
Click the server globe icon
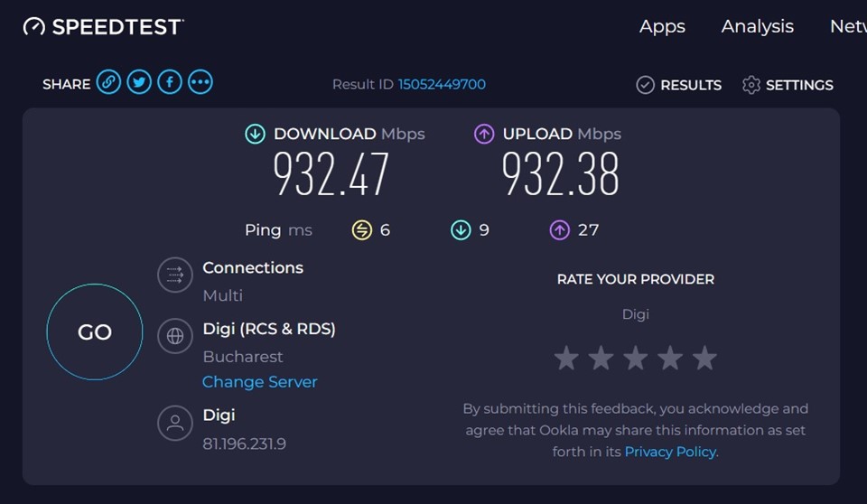175,336
